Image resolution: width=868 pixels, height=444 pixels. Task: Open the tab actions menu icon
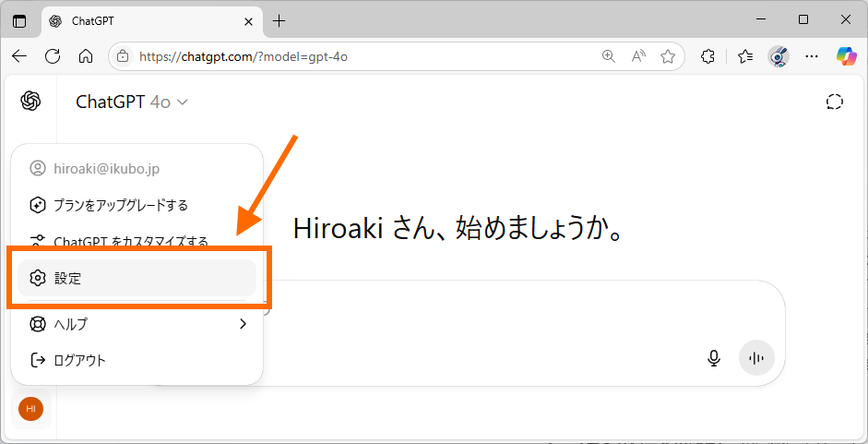[x=19, y=21]
